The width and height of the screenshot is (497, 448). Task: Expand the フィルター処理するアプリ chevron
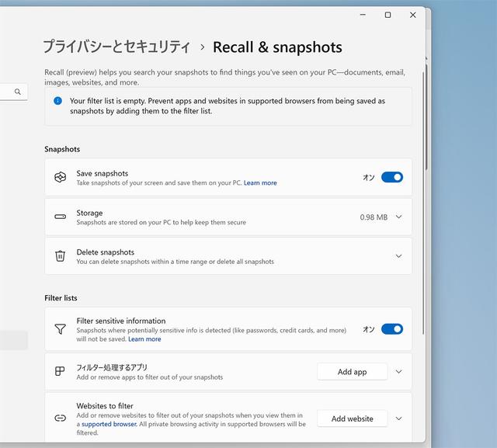398,371
